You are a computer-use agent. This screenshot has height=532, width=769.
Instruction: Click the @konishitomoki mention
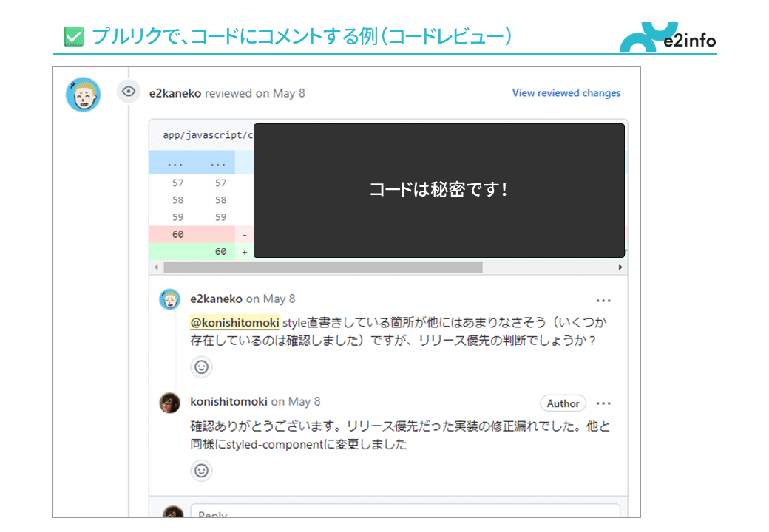point(234,323)
